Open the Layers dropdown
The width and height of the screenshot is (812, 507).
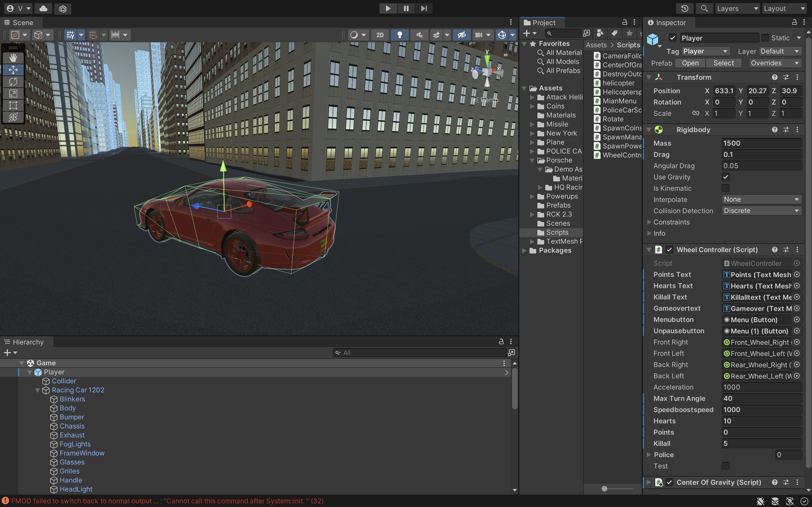[737, 8]
